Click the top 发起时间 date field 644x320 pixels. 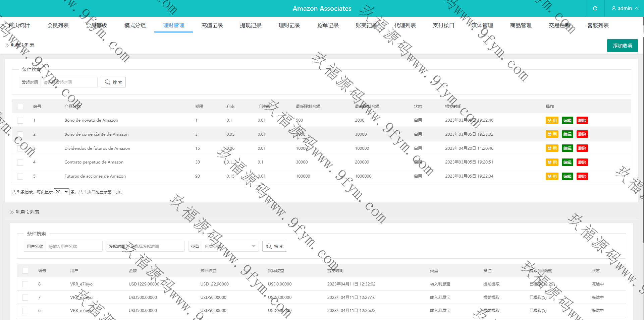click(69, 82)
